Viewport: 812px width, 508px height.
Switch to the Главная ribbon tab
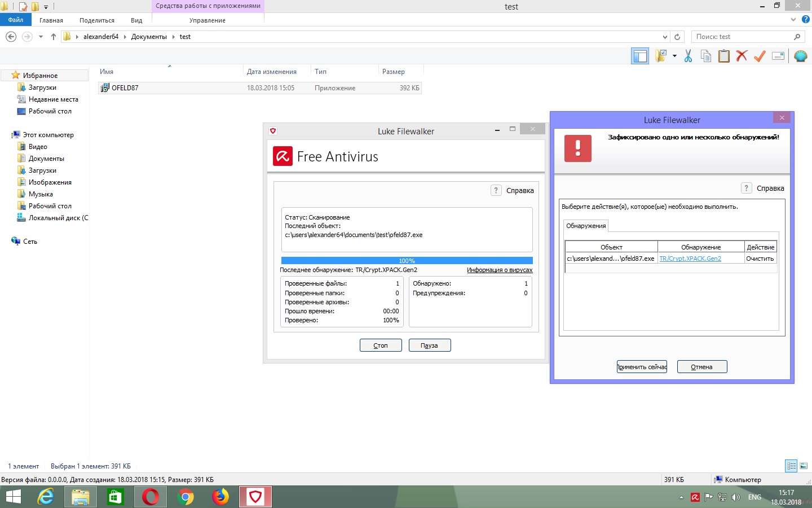pos(51,20)
